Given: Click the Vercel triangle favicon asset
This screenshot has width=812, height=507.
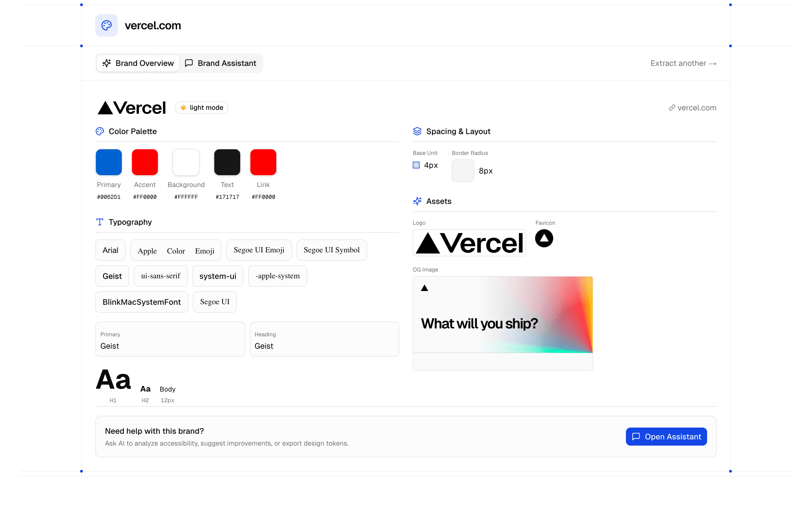Looking at the screenshot, I should click(544, 238).
